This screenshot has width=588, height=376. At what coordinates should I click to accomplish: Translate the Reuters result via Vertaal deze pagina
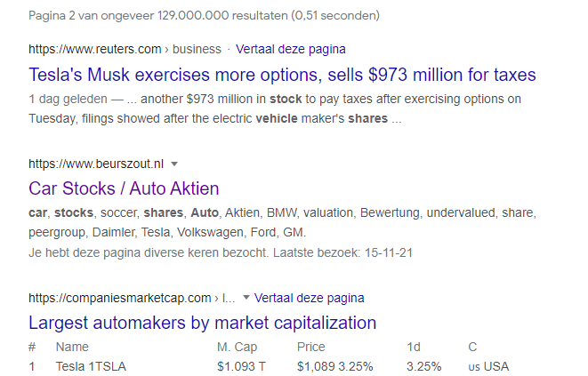(291, 49)
